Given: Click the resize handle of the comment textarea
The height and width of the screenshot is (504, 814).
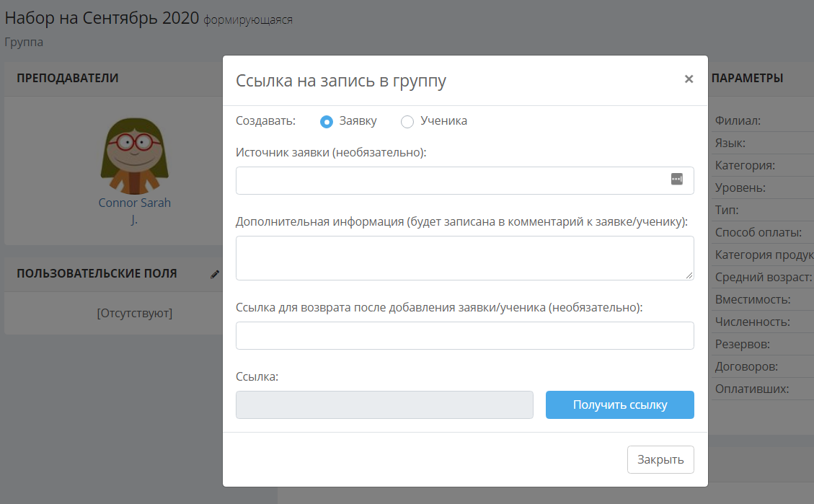Looking at the screenshot, I should point(689,275).
